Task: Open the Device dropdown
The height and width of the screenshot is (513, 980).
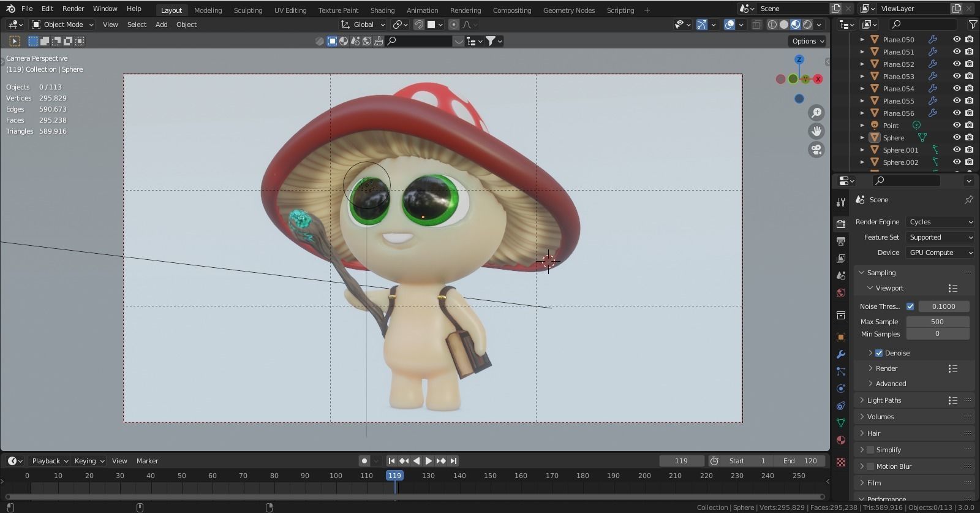Action: click(940, 253)
